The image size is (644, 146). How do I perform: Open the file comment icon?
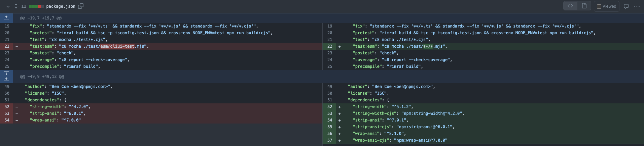tap(626, 6)
